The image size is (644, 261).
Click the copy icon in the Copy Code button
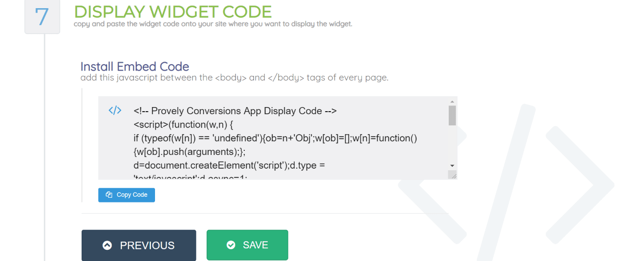click(109, 195)
